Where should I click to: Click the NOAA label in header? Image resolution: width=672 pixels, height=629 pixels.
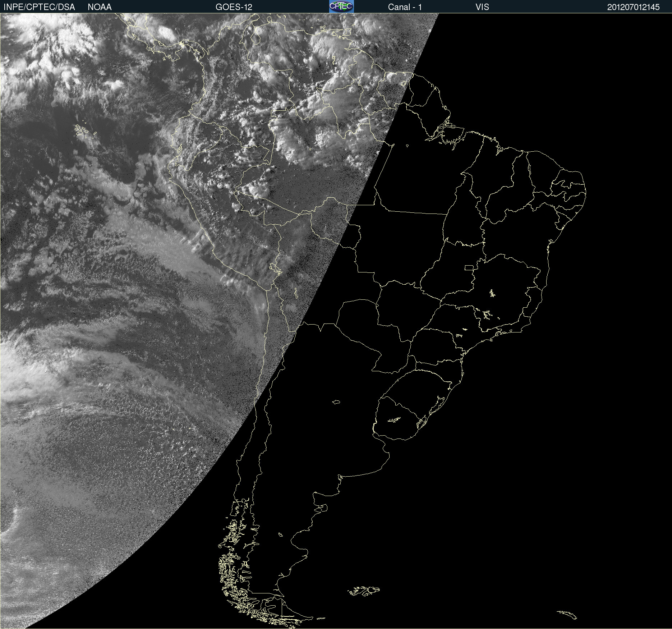pos(100,7)
